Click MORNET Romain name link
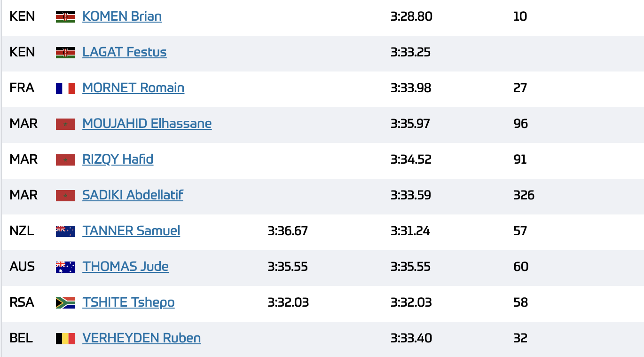The width and height of the screenshot is (644, 357). 133,88
